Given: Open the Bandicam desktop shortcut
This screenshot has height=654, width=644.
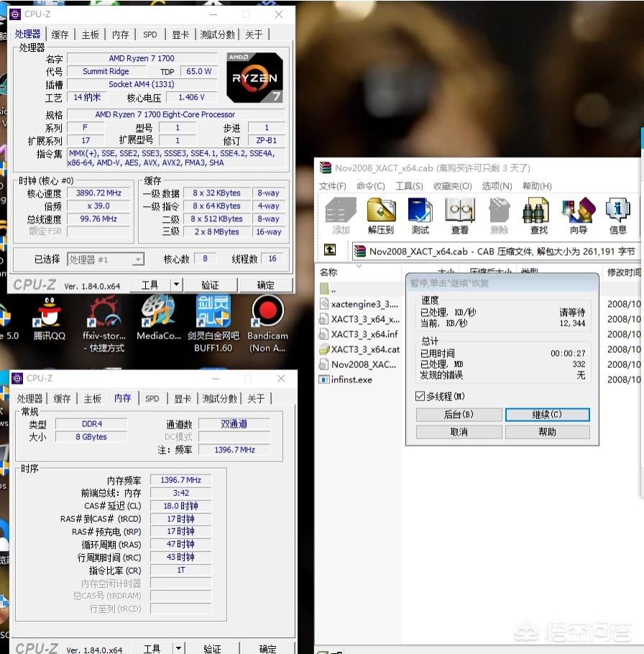Looking at the screenshot, I should tap(267, 323).
